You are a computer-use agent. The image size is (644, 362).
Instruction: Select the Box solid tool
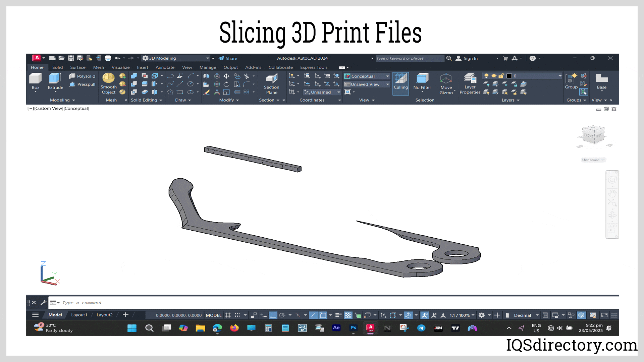35,79
